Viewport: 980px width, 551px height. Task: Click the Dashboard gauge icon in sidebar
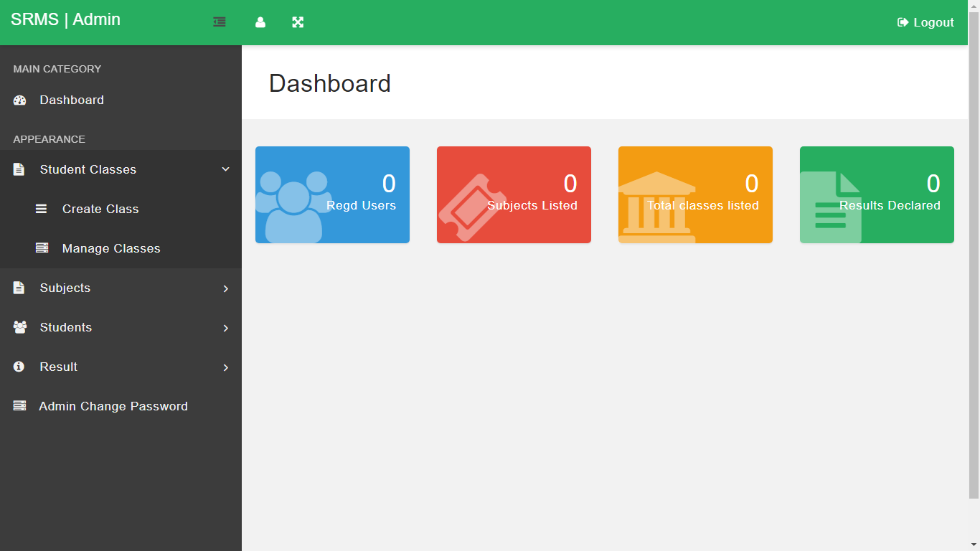(20, 100)
